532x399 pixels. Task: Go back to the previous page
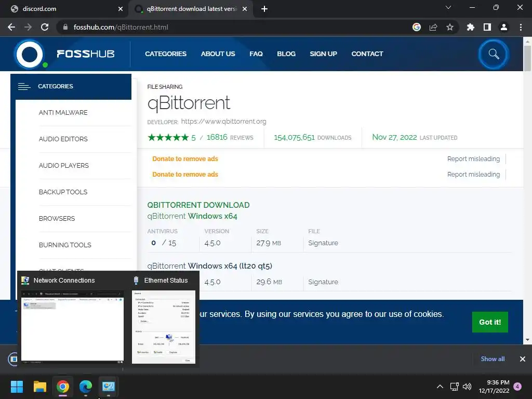coord(11,27)
